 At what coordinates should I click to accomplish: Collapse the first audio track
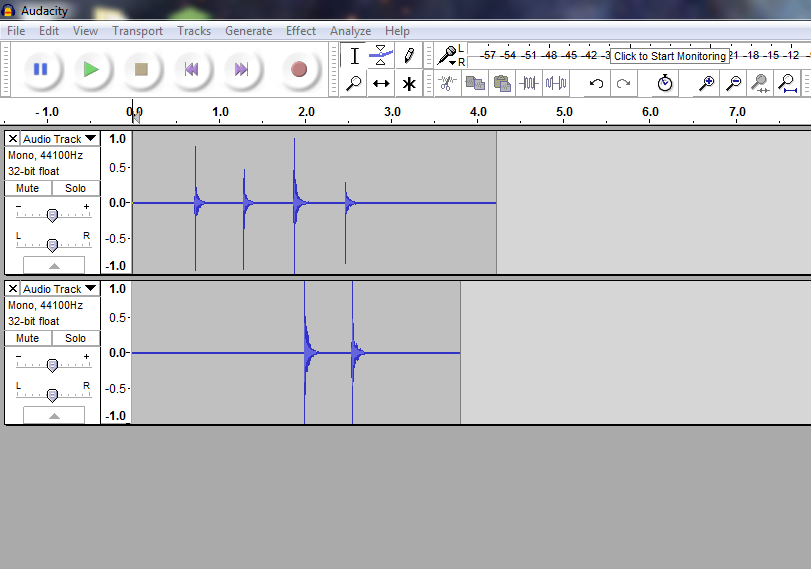click(54, 265)
